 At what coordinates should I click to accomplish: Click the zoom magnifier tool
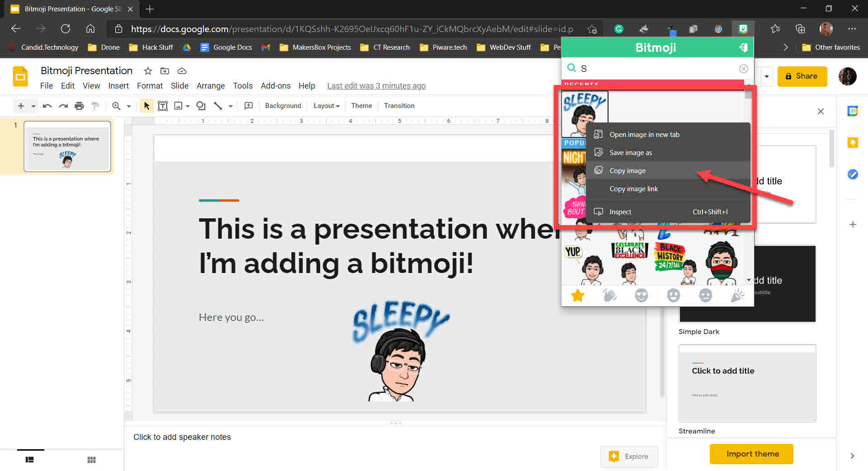click(116, 106)
